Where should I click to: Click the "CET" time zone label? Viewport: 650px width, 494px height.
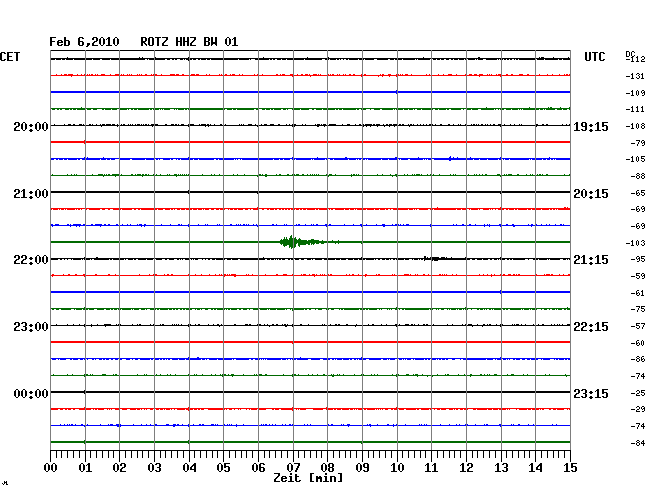pyautogui.click(x=10, y=57)
